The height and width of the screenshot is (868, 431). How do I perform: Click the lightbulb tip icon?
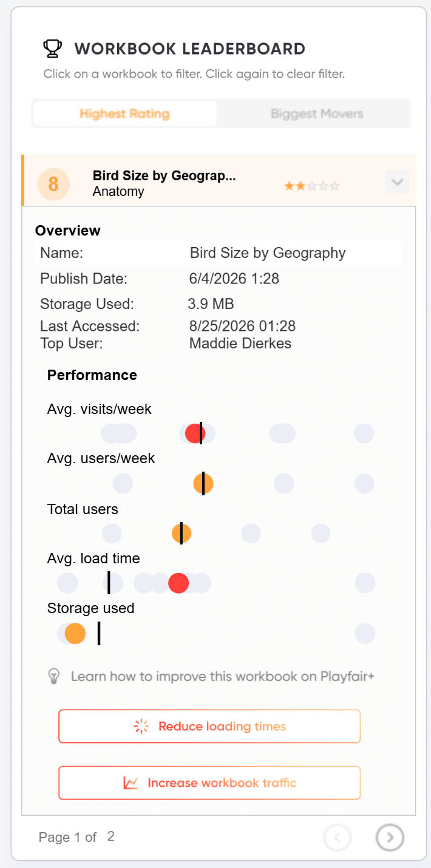coord(54,676)
